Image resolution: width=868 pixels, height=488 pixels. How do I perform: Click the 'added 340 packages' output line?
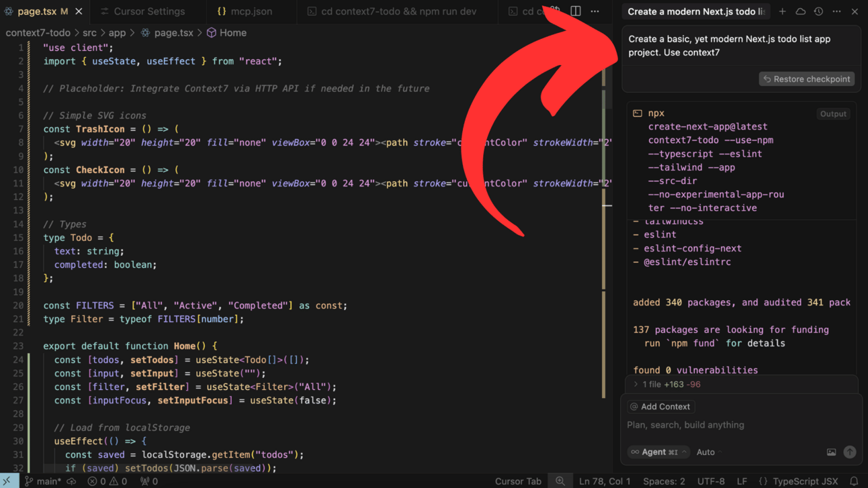[742, 303]
